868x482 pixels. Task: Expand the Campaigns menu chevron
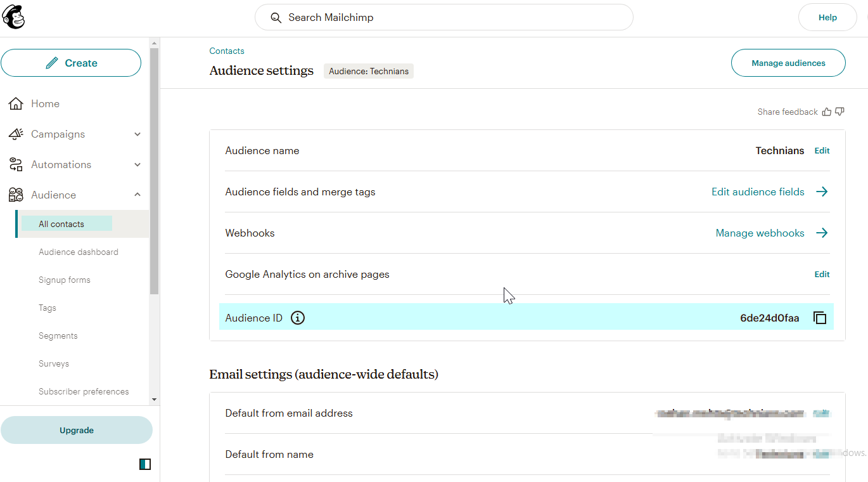(137, 134)
